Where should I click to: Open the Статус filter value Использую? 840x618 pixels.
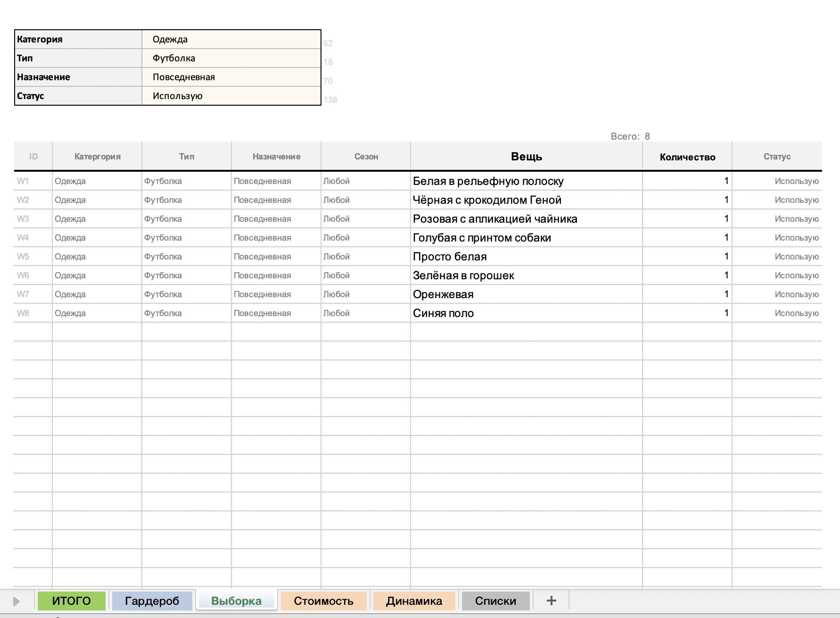231,96
